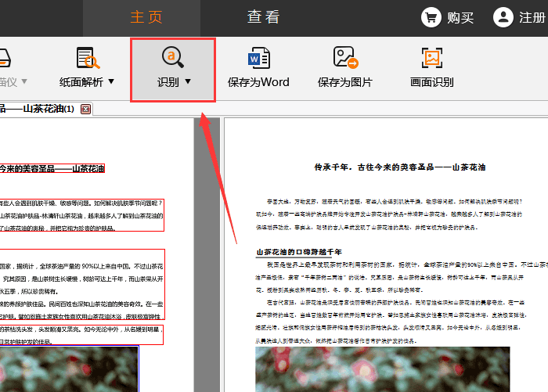Click the 画面识别 label
548x392 pixels.
432,82
